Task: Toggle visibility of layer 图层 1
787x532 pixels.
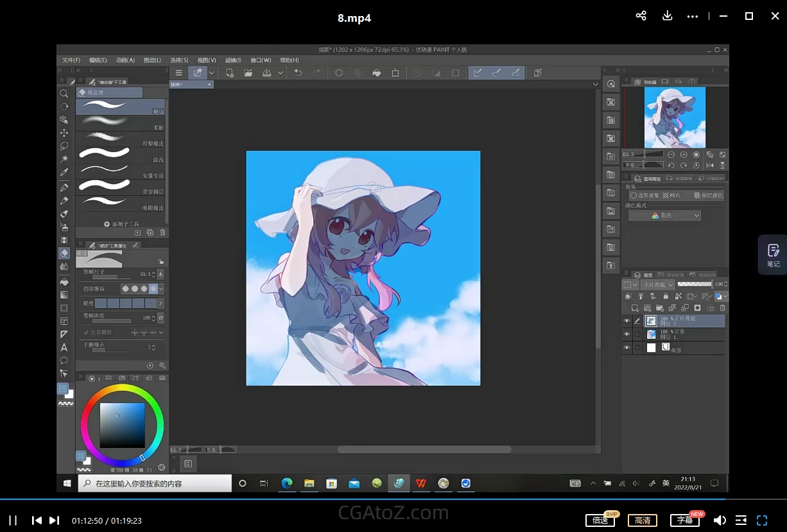Action: (627, 334)
